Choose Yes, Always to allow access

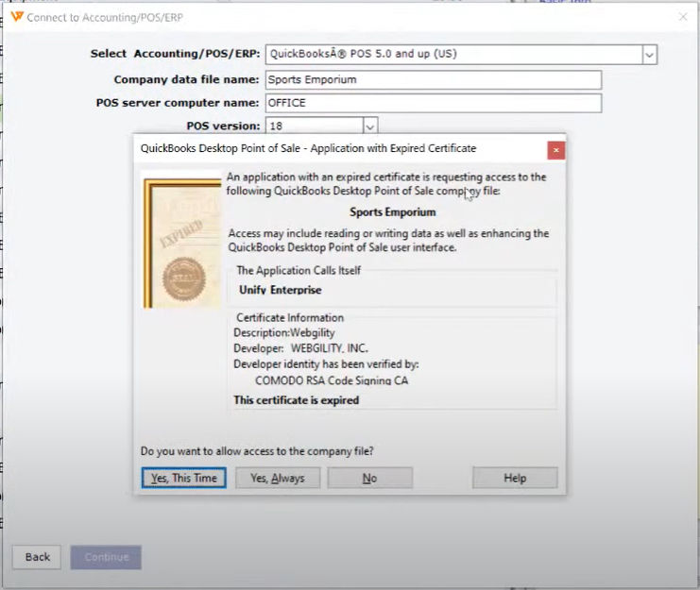pyautogui.click(x=277, y=478)
